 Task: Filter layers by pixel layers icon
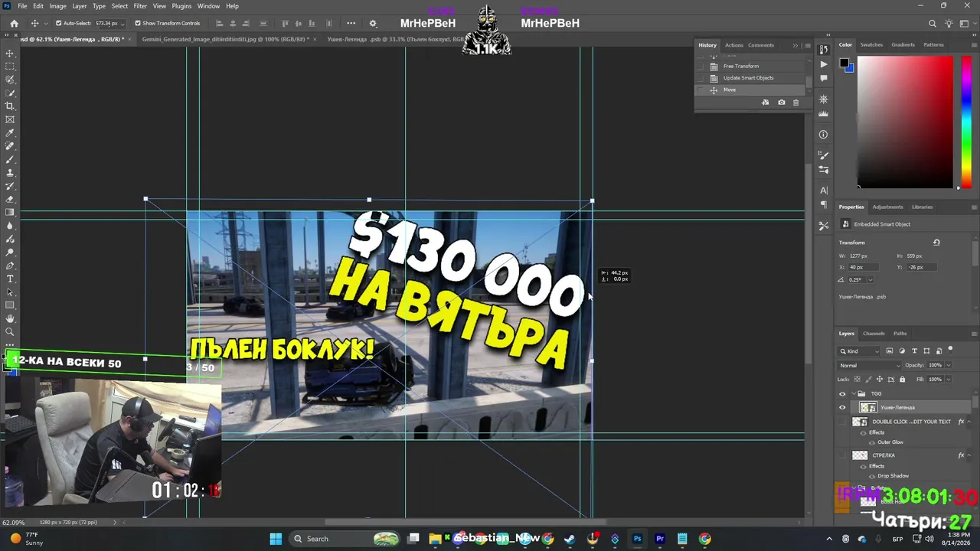(889, 351)
